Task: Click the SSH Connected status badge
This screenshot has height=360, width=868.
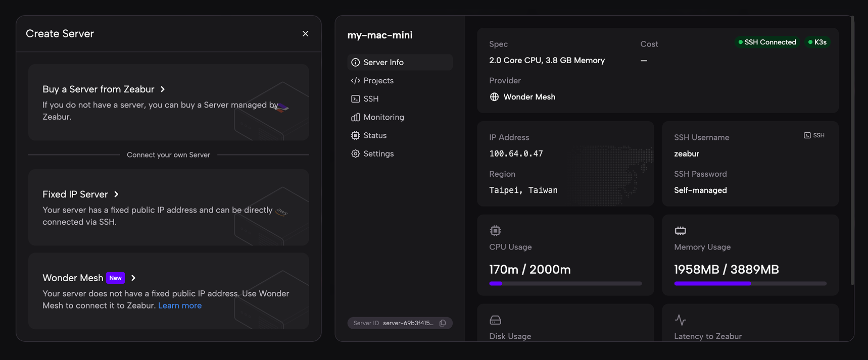Action: pos(767,42)
